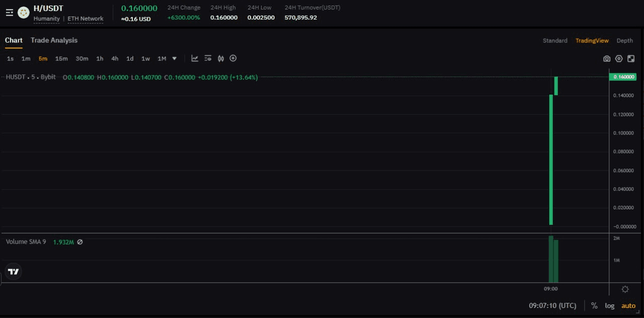Click the ≈0.16 USD price text
The height and width of the screenshot is (318, 644).
tap(136, 19)
